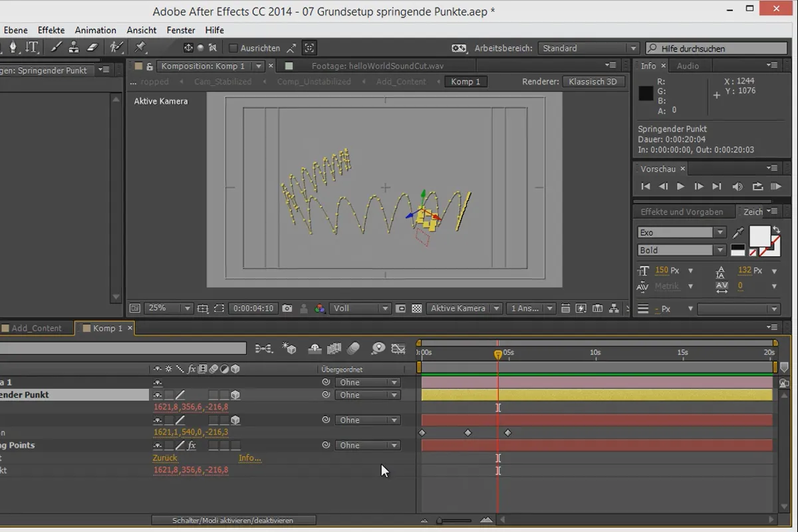Image resolution: width=798 pixels, height=532 pixels.
Task: Select the Type tool in the toolbar
Action: click(32, 47)
